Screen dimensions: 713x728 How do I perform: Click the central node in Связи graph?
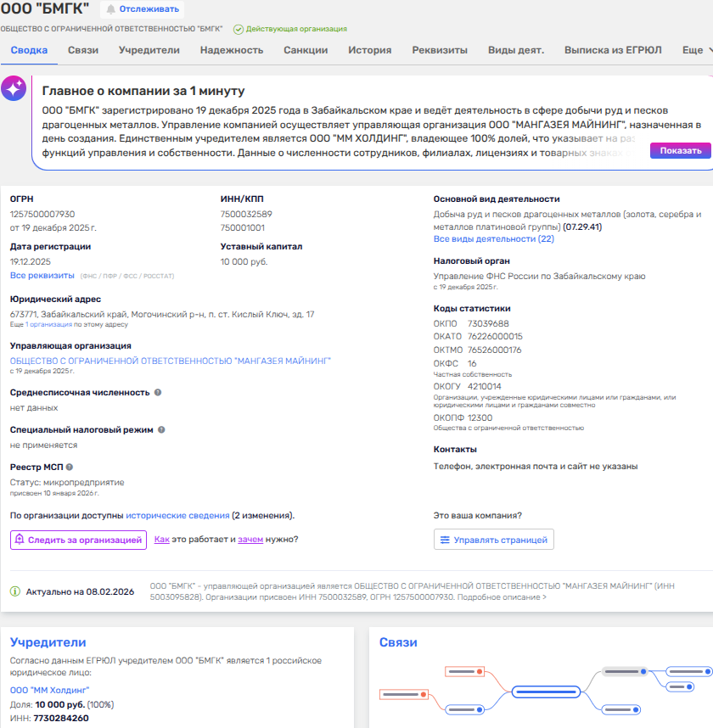[x=545, y=692]
